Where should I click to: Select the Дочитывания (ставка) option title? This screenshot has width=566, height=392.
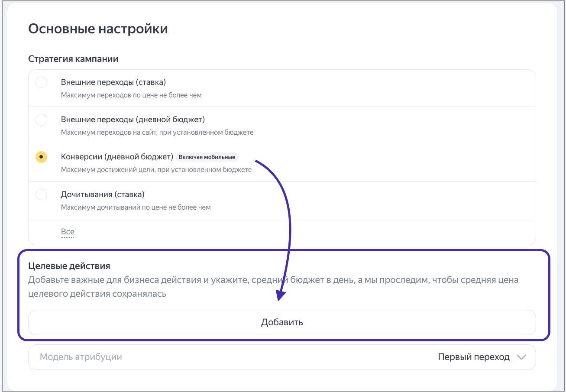click(103, 194)
